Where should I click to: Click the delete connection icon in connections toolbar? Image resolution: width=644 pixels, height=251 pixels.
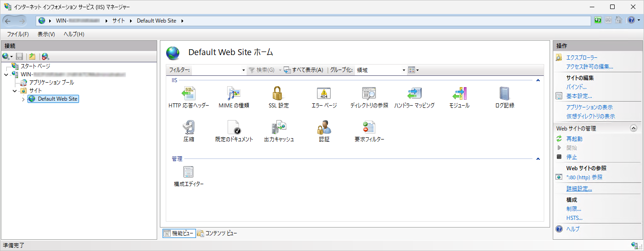tap(45, 56)
